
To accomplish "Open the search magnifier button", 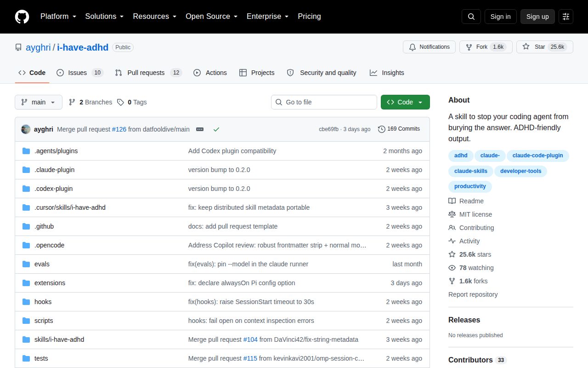I will 471,17.
